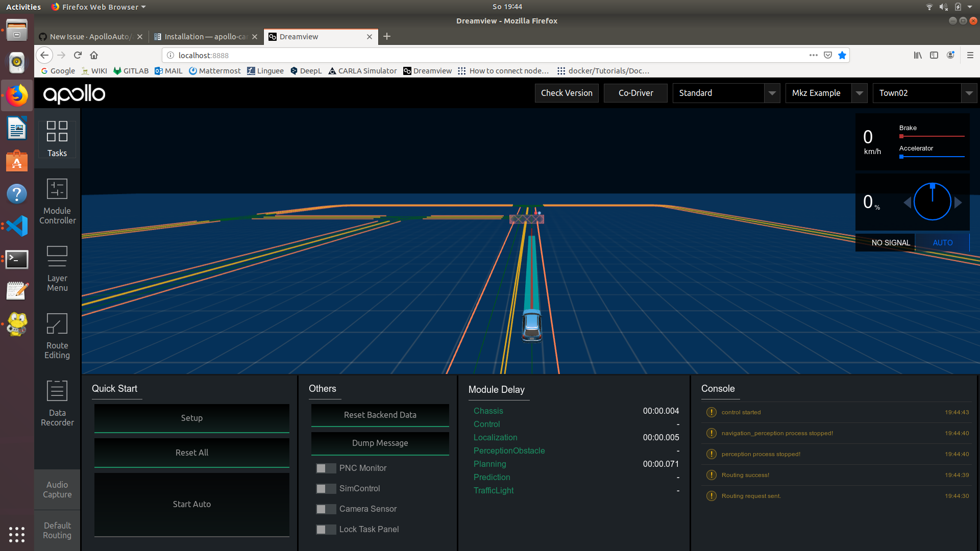The image size is (980, 551).
Task: Open the Data Recorder panel
Action: coord(57,404)
